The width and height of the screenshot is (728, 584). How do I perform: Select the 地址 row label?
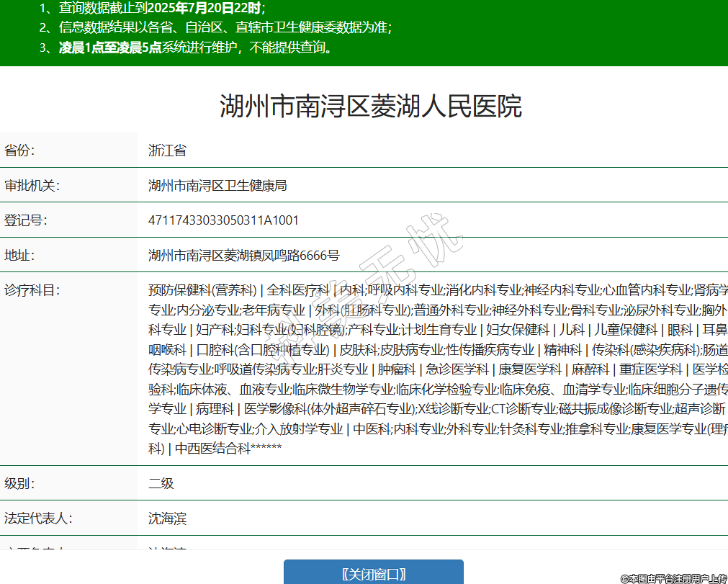(20, 255)
